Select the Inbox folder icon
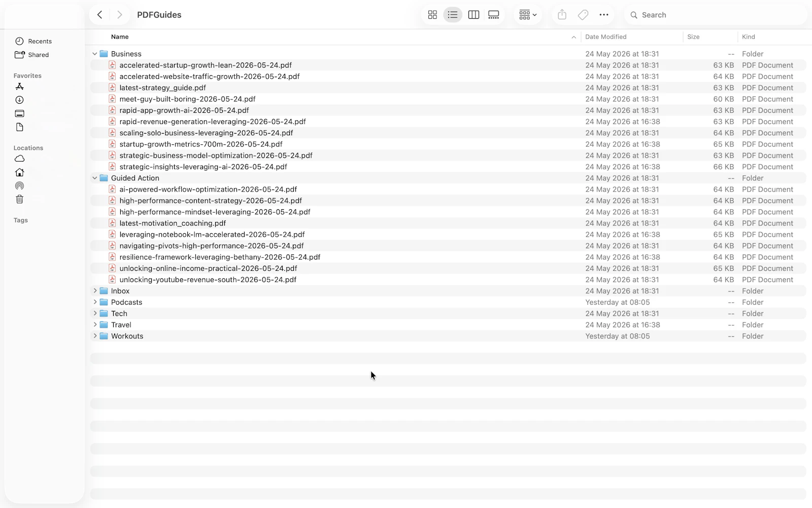 pyautogui.click(x=104, y=291)
